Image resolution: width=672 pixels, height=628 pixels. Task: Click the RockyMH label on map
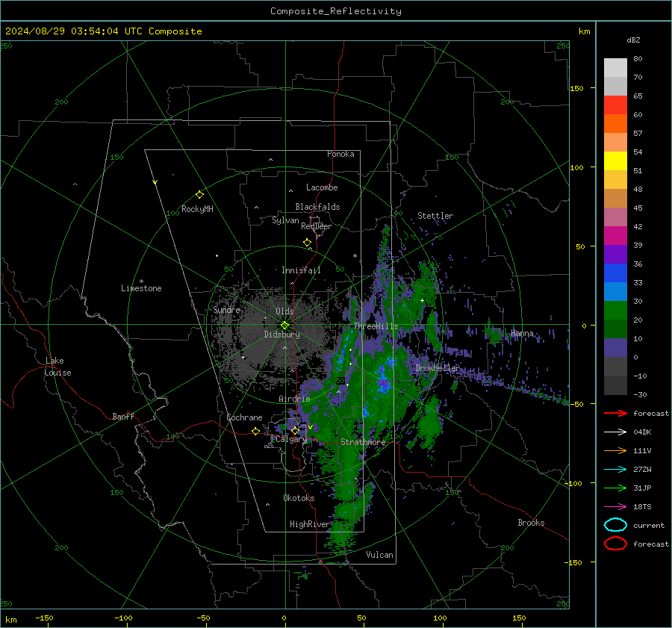tap(196, 209)
